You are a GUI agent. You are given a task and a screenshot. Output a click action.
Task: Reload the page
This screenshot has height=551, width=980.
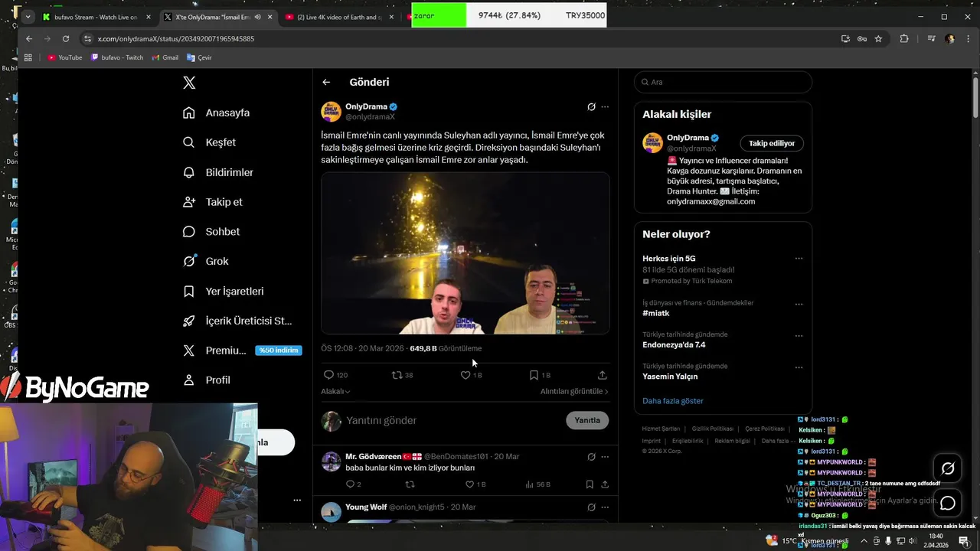pos(66,39)
